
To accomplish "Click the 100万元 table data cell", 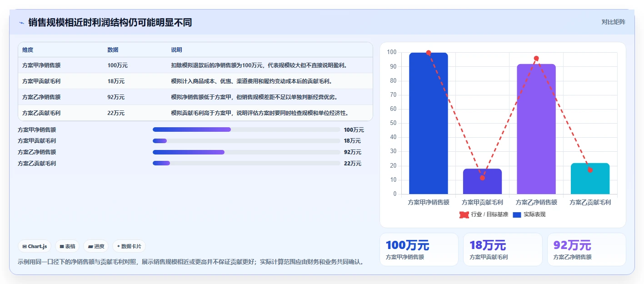I will click(117, 65).
